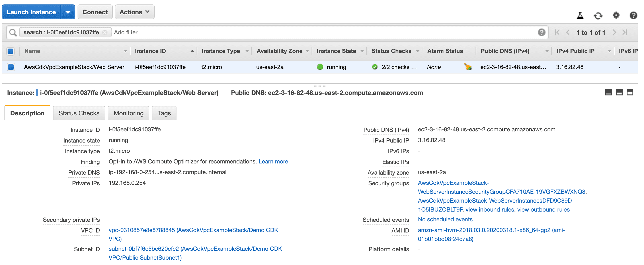Viewport: 644px width, 265px height.
Task: Click the search magnifier icon
Action: (x=13, y=33)
